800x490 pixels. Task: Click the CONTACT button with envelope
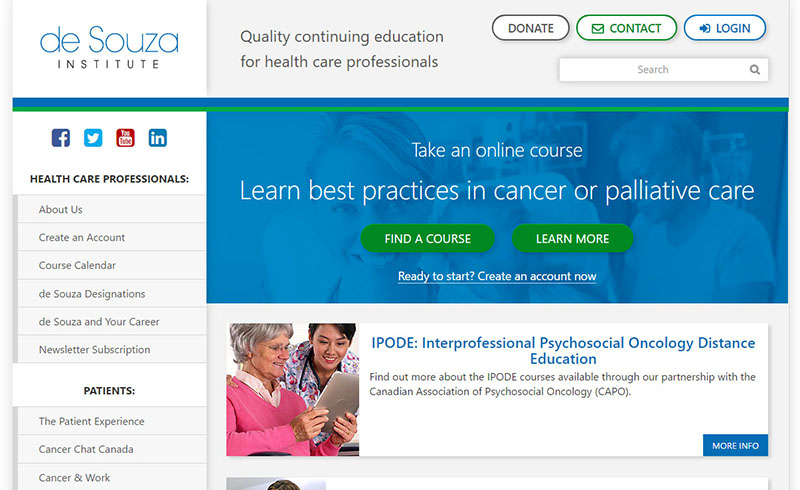[627, 28]
